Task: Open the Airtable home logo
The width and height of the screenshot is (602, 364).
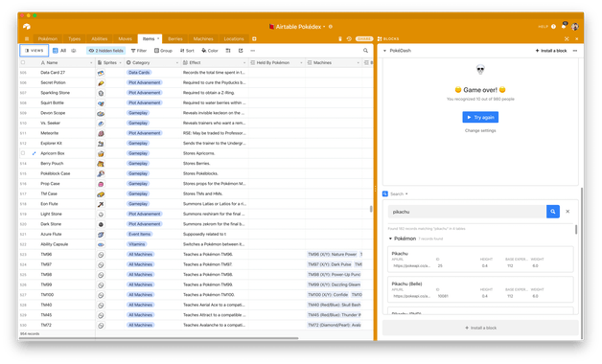Action: (x=27, y=27)
